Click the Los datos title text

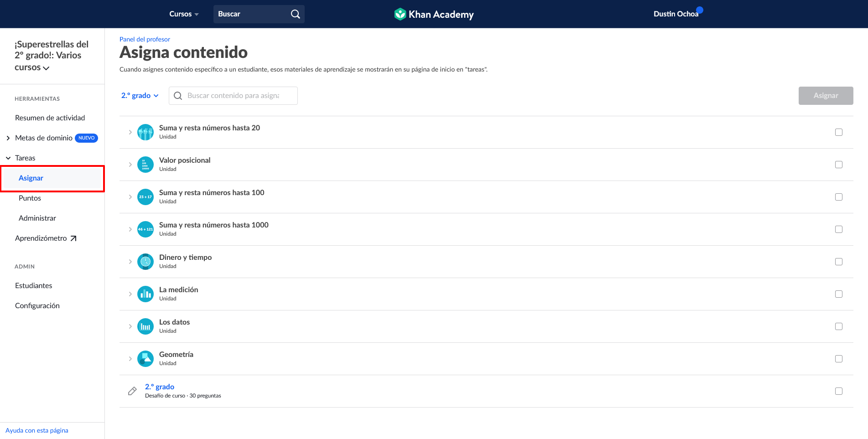(x=174, y=322)
